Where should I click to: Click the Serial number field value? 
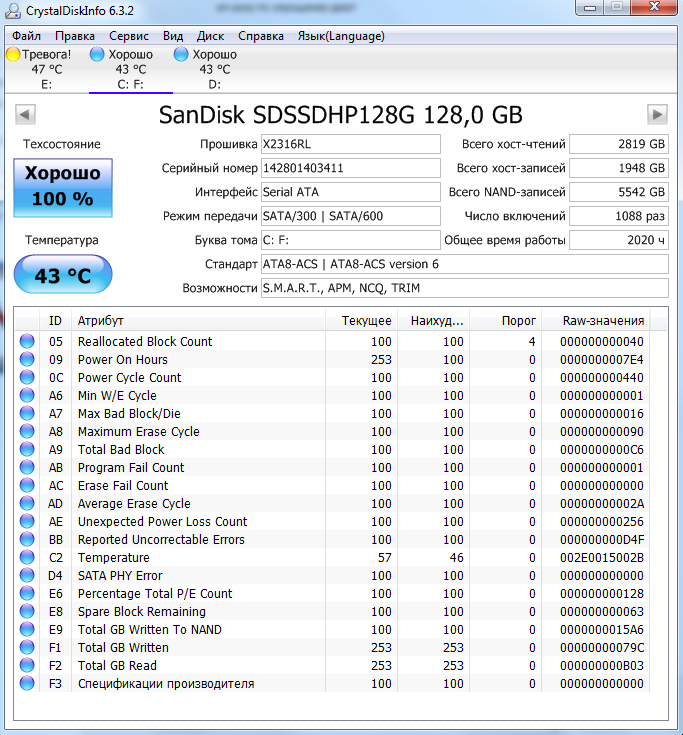[349, 168]
